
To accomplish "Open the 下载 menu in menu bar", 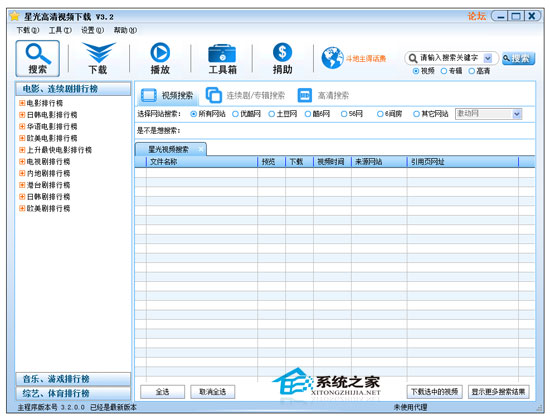I will tap(28, 31).
